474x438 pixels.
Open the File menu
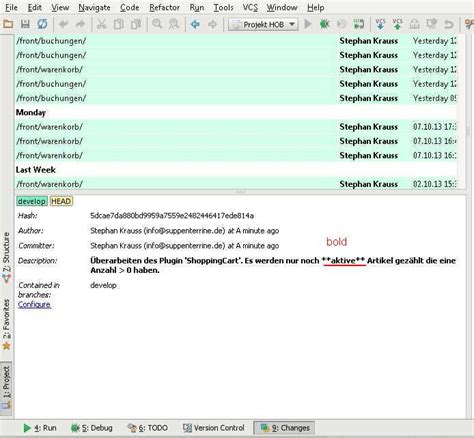point(11,7)
